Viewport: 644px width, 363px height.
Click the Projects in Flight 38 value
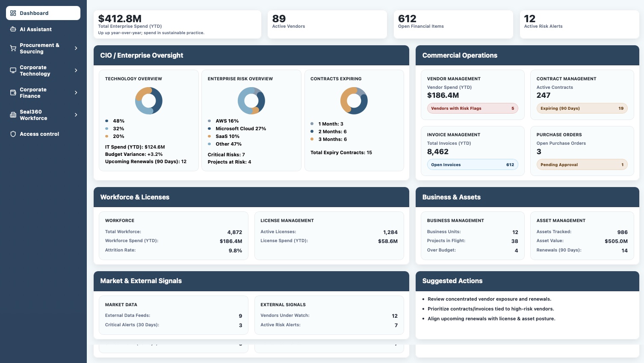click(515, 241)
